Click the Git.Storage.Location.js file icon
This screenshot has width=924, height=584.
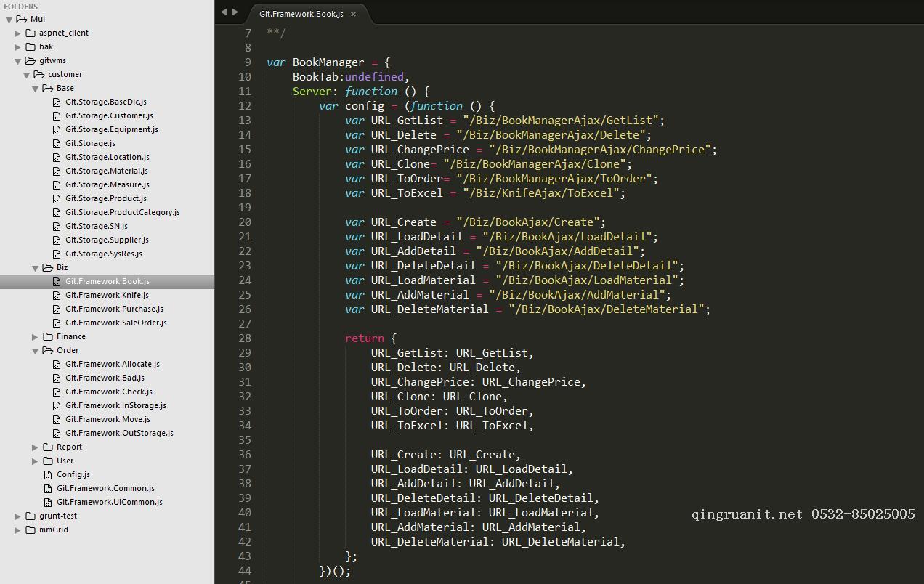click(x=57, y=157)
